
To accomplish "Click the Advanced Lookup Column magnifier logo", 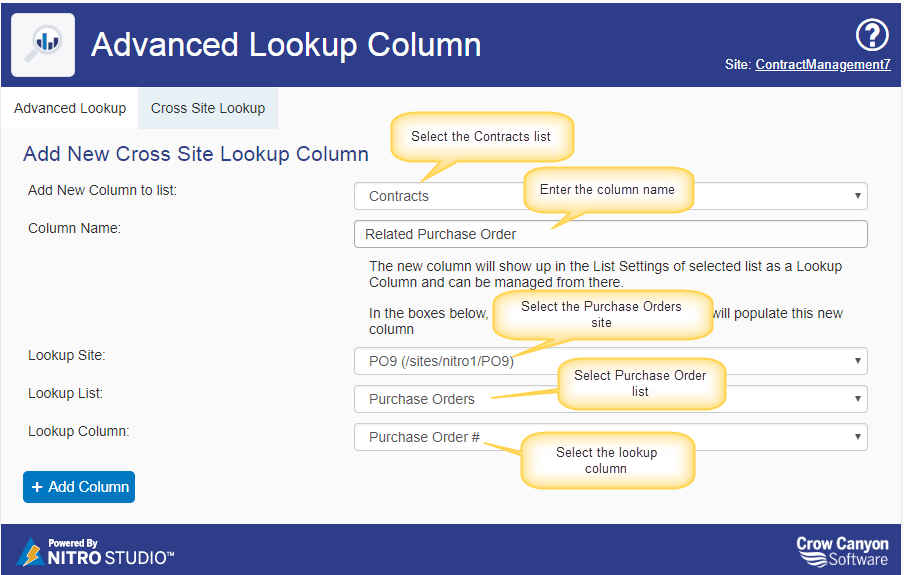I will coord(43,45).
